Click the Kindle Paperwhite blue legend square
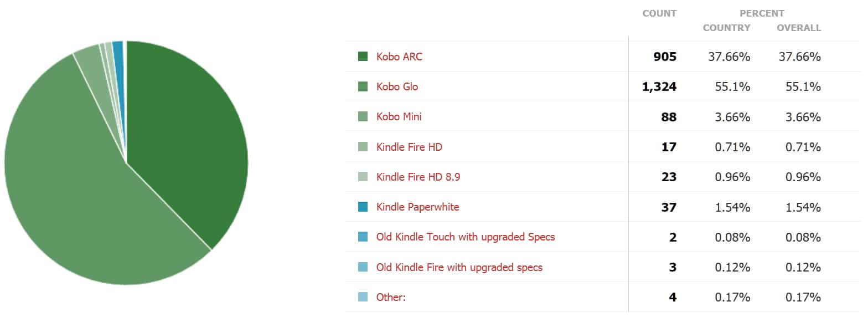The image size is (868, 317). click(363, 207)
